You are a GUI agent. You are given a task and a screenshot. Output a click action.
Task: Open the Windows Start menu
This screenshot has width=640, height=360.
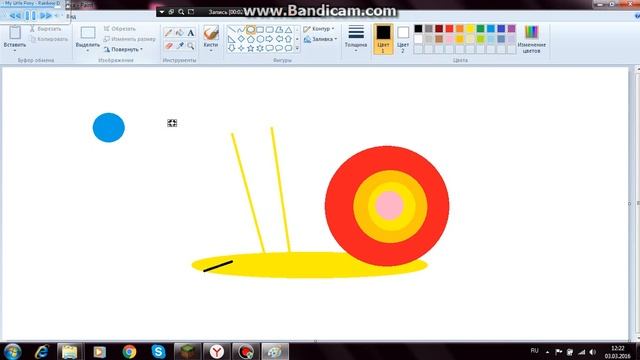coord(12,351)
